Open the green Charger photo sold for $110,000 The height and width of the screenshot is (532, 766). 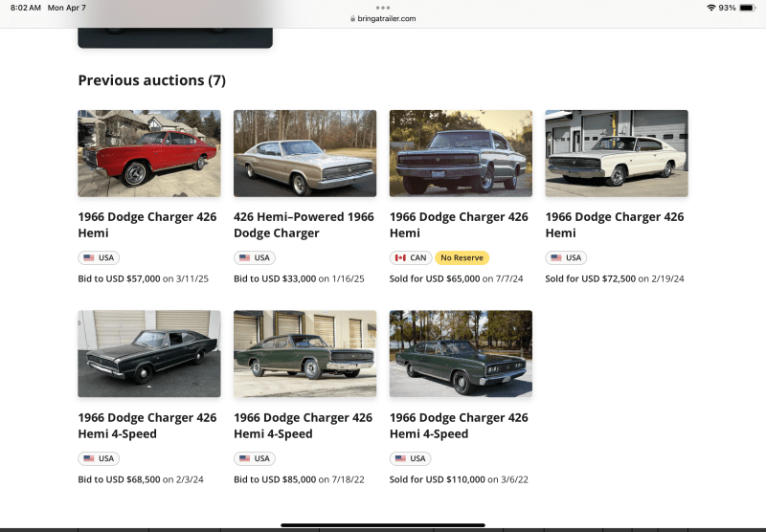tap(461, 354)
